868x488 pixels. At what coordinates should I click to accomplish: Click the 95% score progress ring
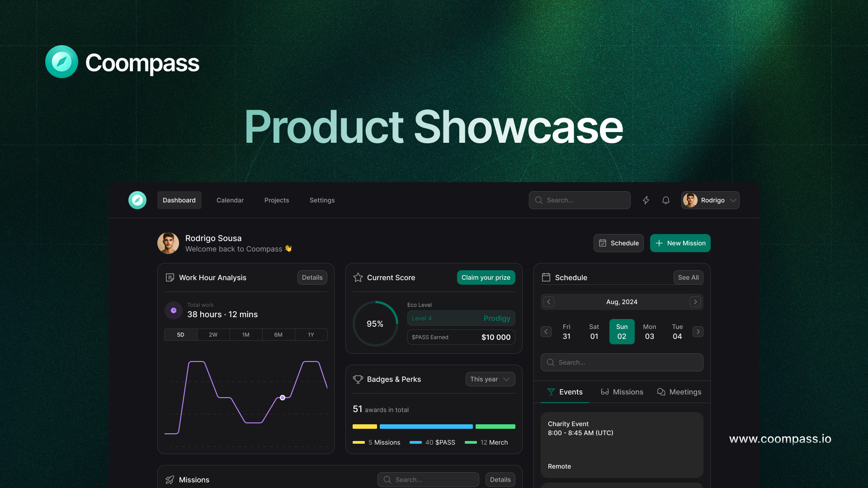point(375,324)
